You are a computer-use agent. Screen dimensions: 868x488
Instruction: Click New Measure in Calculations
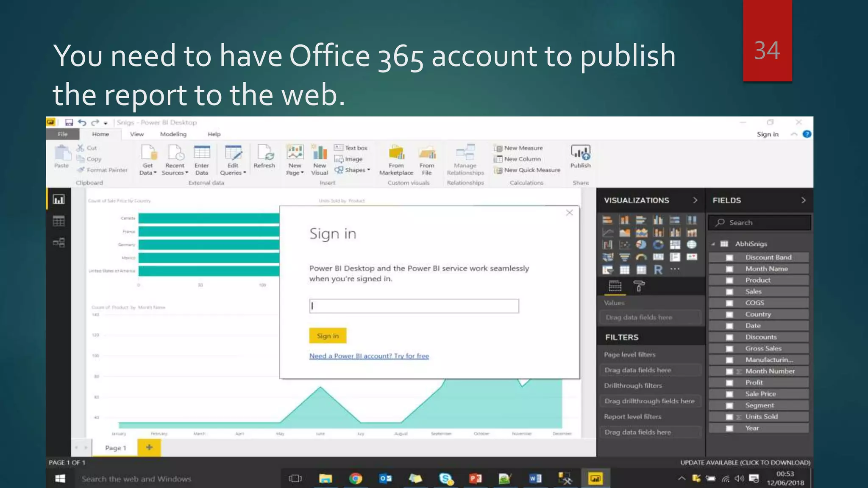tap(518, 148)
